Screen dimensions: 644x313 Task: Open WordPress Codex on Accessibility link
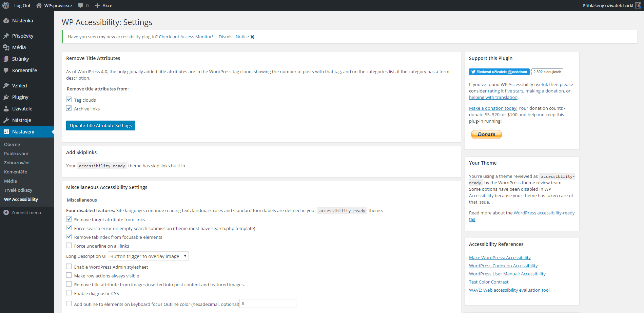pos(503,266)
